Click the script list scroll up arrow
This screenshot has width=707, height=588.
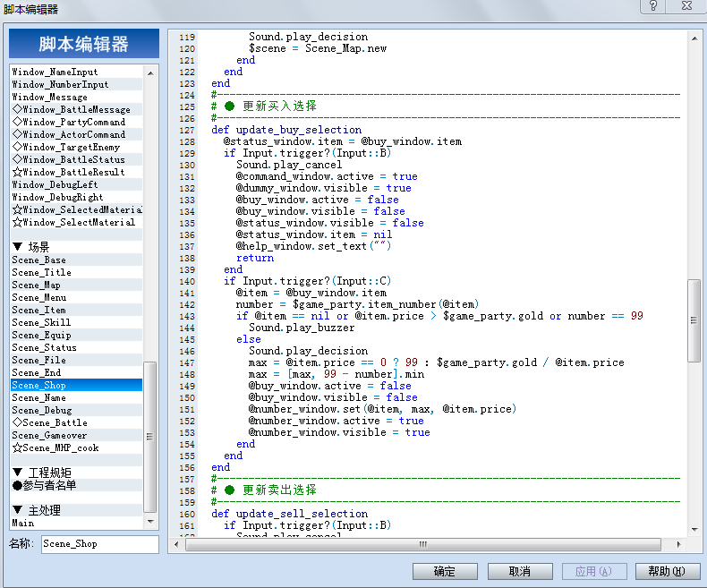tap(150, 72)
